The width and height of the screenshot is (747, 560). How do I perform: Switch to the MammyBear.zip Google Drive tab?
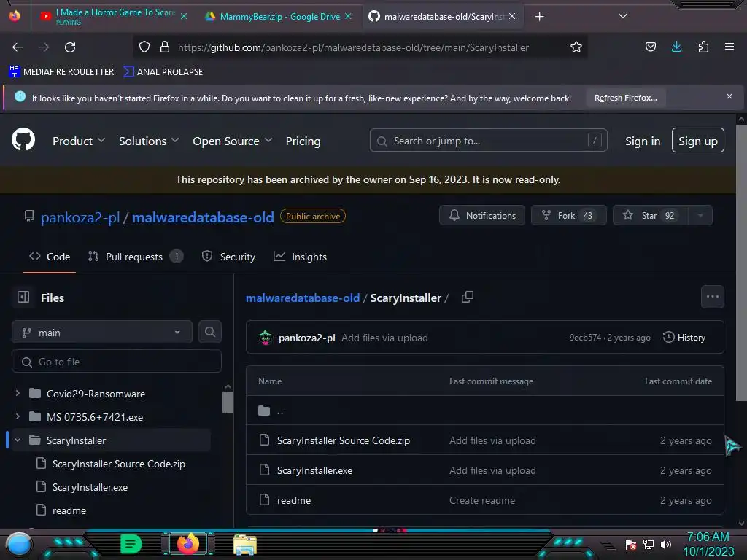click(279, 17)
